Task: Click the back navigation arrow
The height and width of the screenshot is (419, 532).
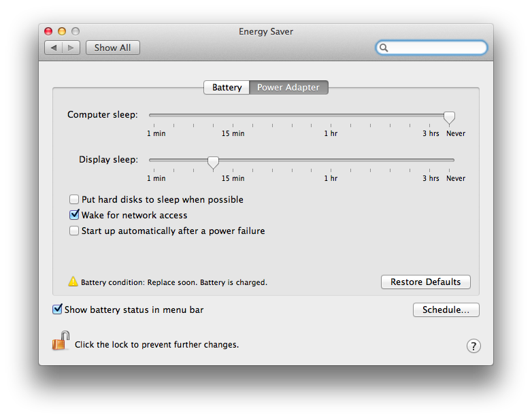Action: tap(54, 48)
